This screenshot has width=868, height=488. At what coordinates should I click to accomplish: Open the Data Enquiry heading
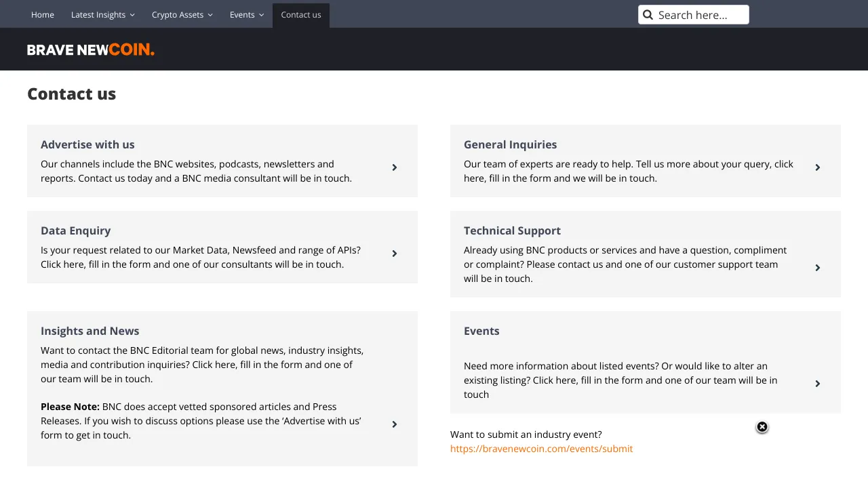[x=75, y=230]
